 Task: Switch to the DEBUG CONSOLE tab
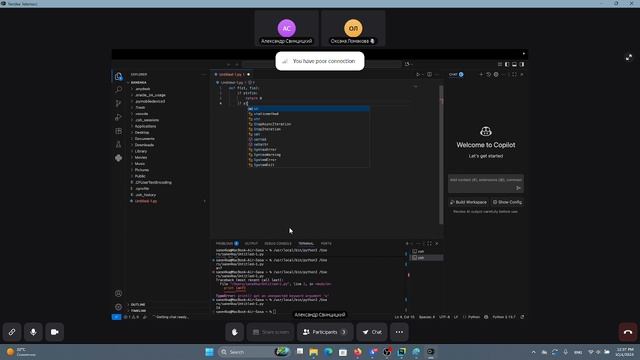[278, 244]
